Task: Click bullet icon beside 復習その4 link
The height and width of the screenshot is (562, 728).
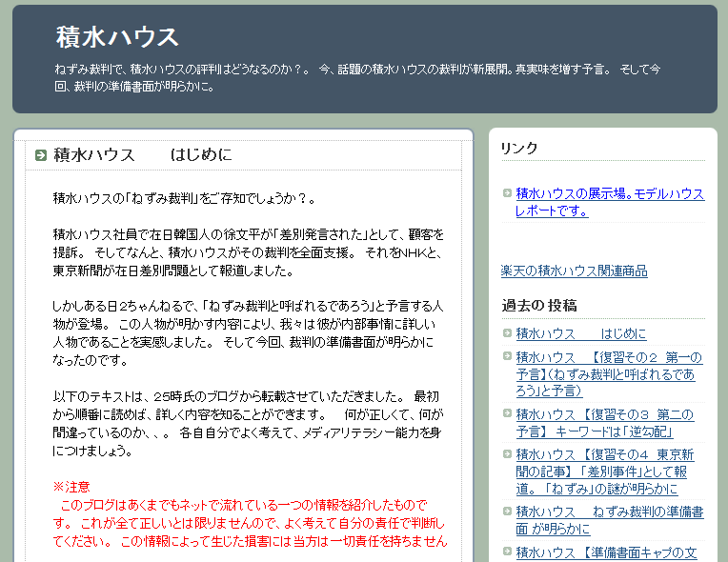Action: tap(507, 453)
